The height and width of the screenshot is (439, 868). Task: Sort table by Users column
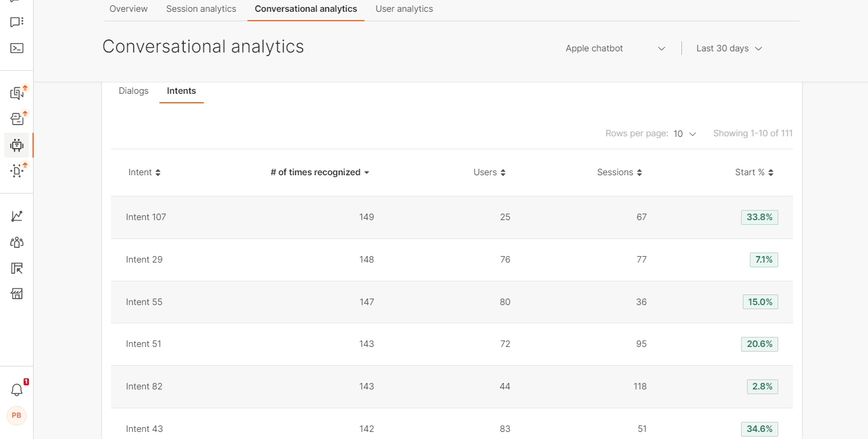pyautogui.click(x=489, y=172)
